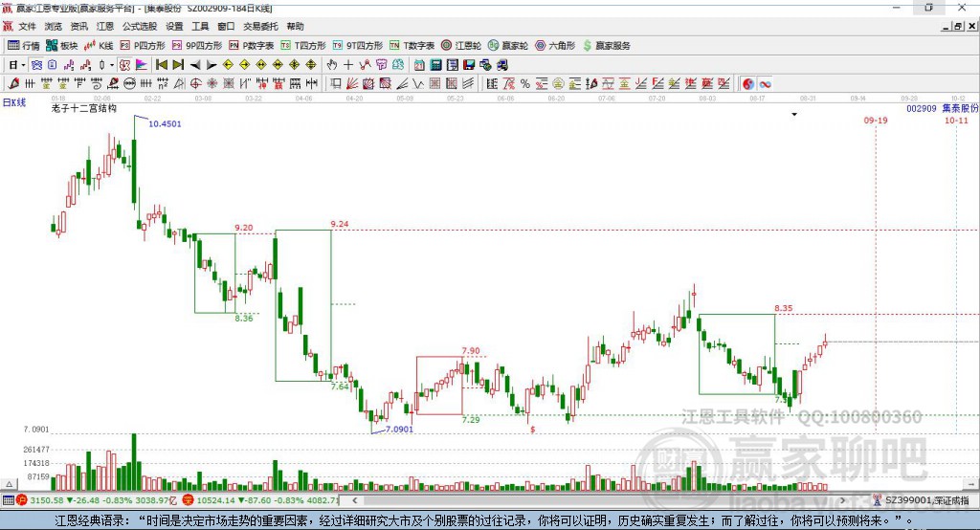The image size is (980, 530).
Task: Open the 日 period dropdown
Action: (x=17, y=65)
